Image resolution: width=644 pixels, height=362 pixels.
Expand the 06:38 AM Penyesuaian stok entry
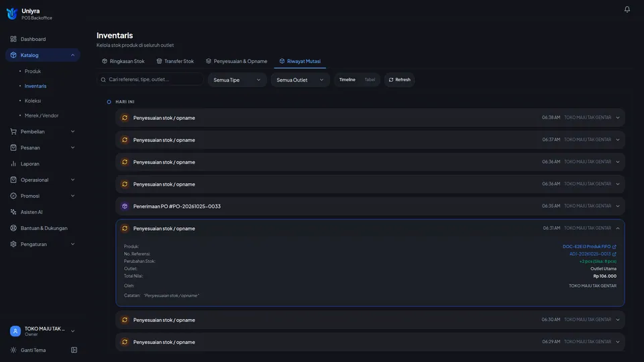point(370,117)
